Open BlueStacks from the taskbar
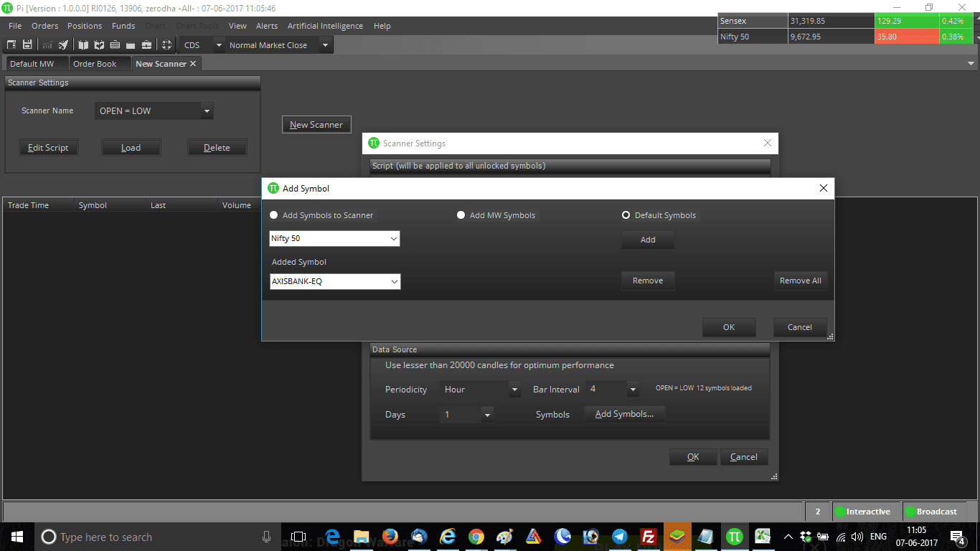 point(677,537)
